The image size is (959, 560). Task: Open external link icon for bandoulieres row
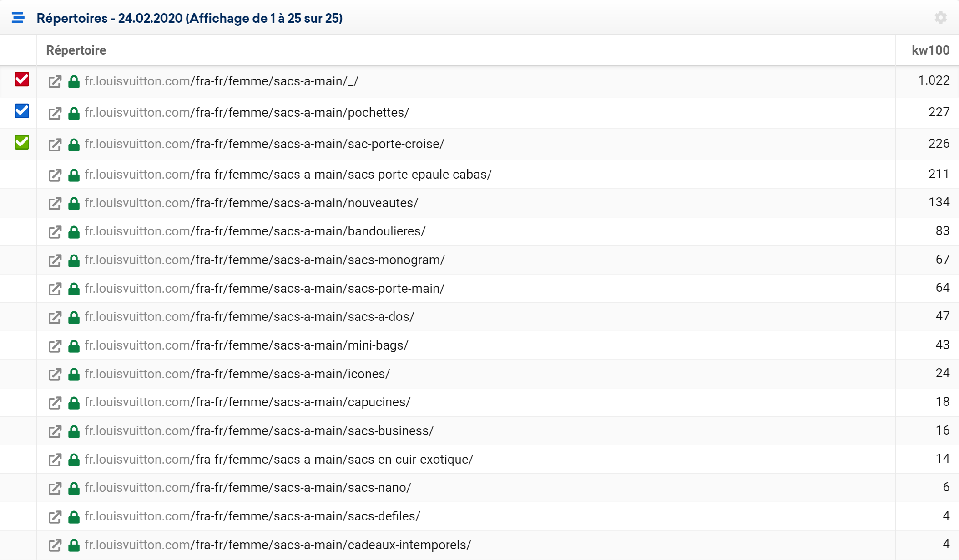pos(55,232)
